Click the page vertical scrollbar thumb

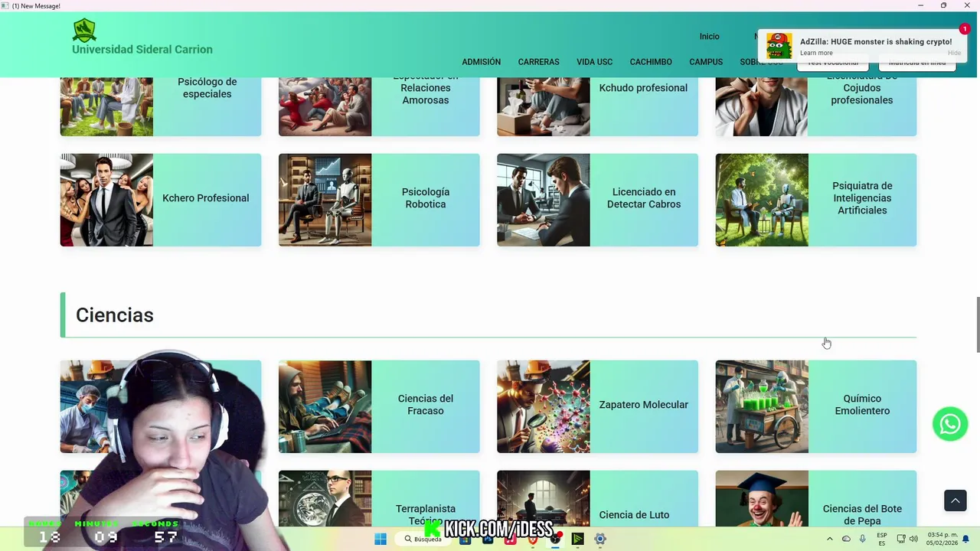(977, 324)
